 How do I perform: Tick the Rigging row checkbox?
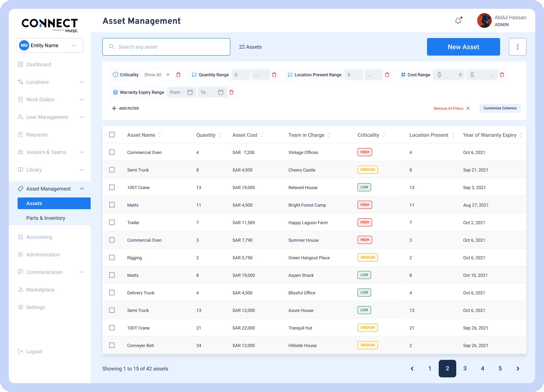[x=112, y=257]
